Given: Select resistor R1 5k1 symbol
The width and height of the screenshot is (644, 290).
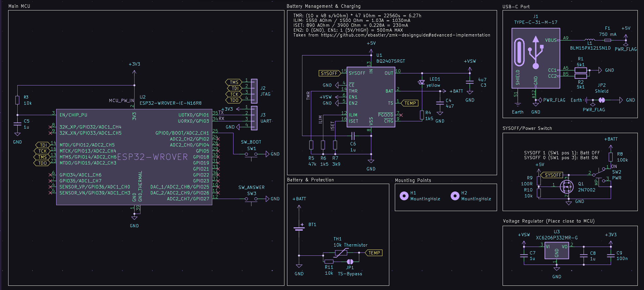Looking at the screenshot, I should (x=581, y=70).
